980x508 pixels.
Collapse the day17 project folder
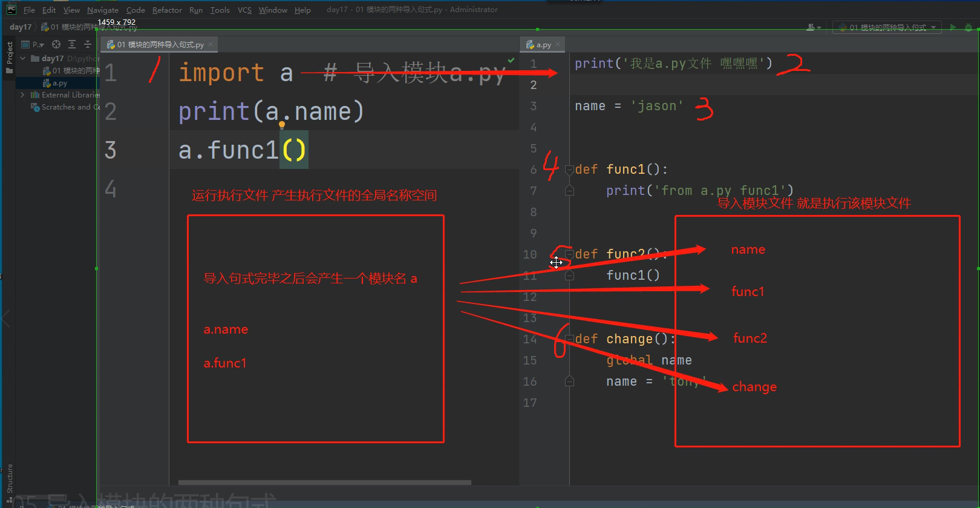tap(23, 58)
